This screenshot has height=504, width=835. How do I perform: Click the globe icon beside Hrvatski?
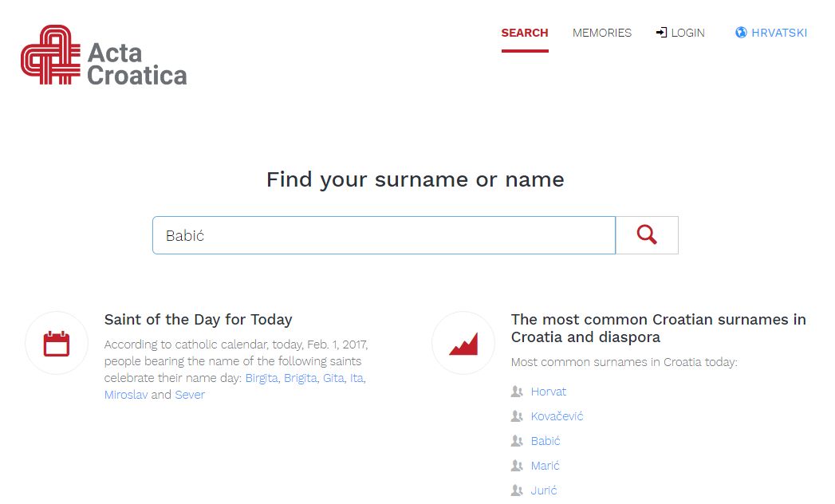coord(741,33)
